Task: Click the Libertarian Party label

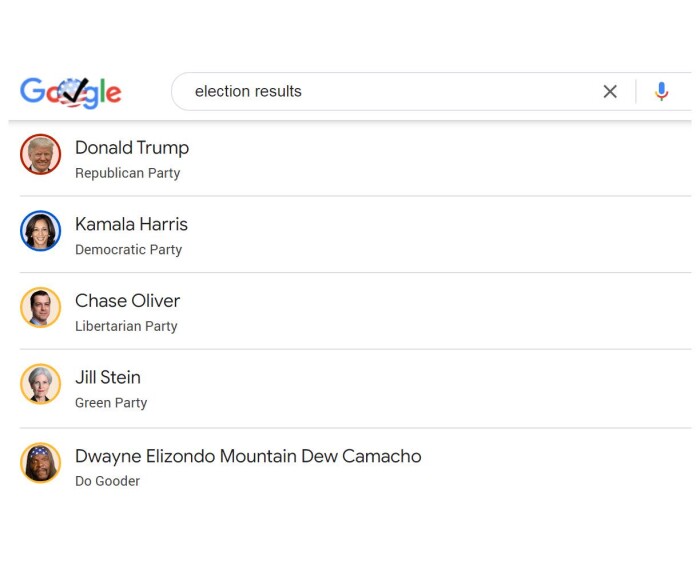Action: pos(126,326)
